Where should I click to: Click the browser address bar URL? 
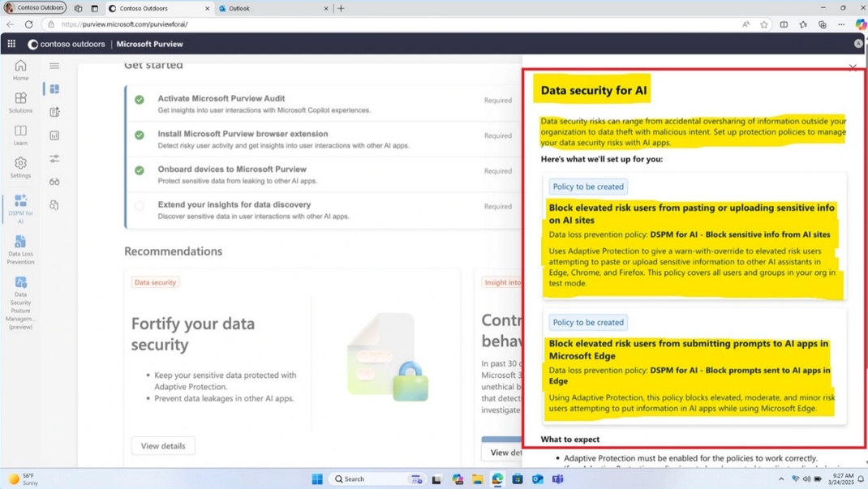coord(125,24)
